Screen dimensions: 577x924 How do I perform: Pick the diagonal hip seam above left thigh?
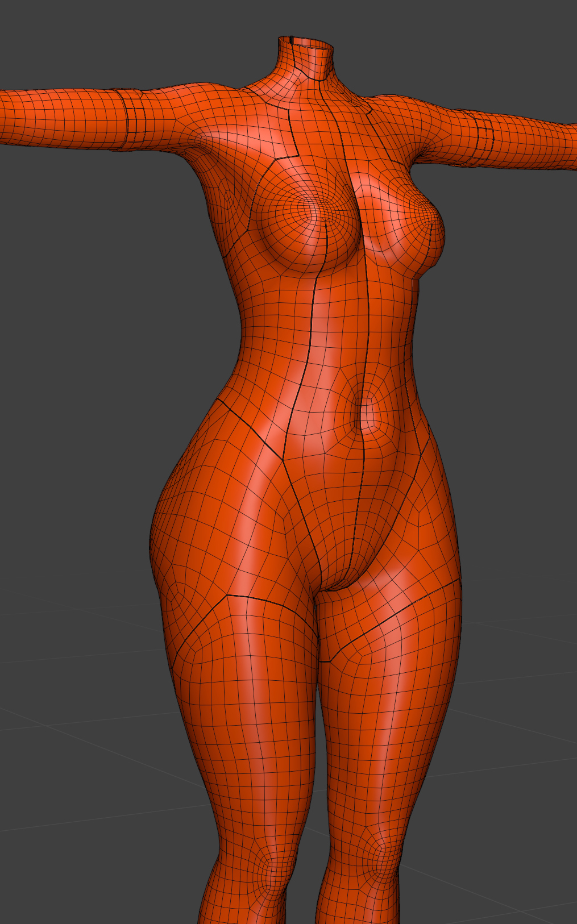(250, 427)
